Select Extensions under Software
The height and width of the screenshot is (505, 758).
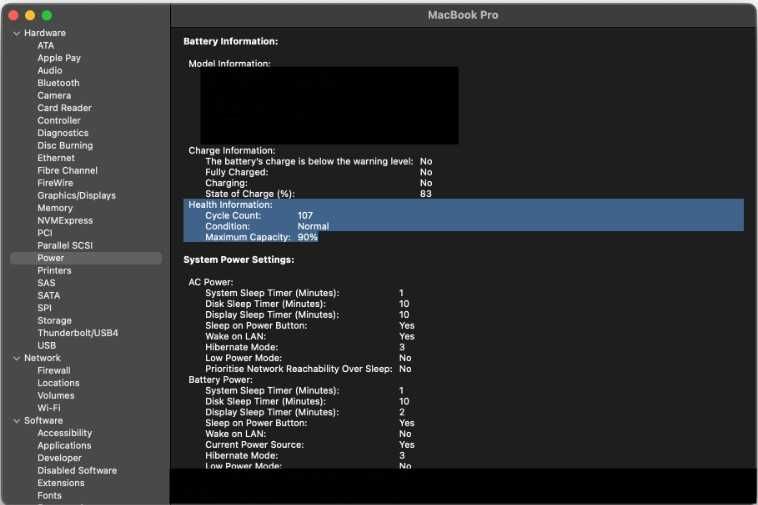(61, 483)
